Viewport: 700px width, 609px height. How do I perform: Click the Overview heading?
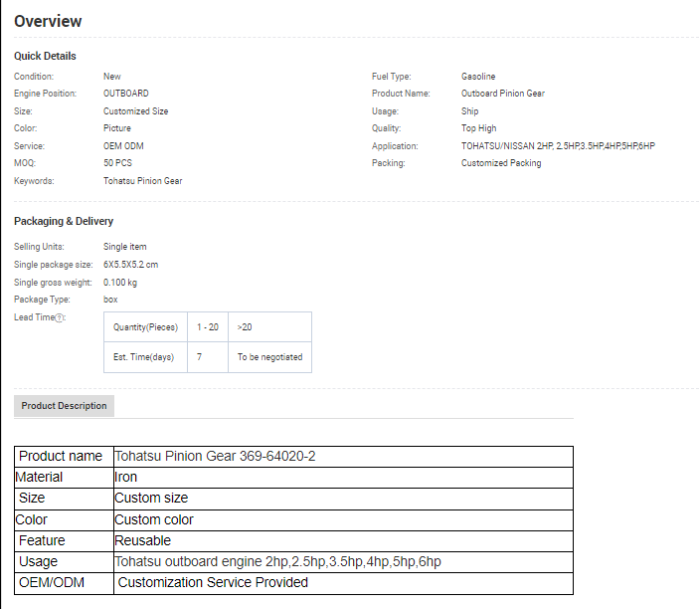click(48, 21)
